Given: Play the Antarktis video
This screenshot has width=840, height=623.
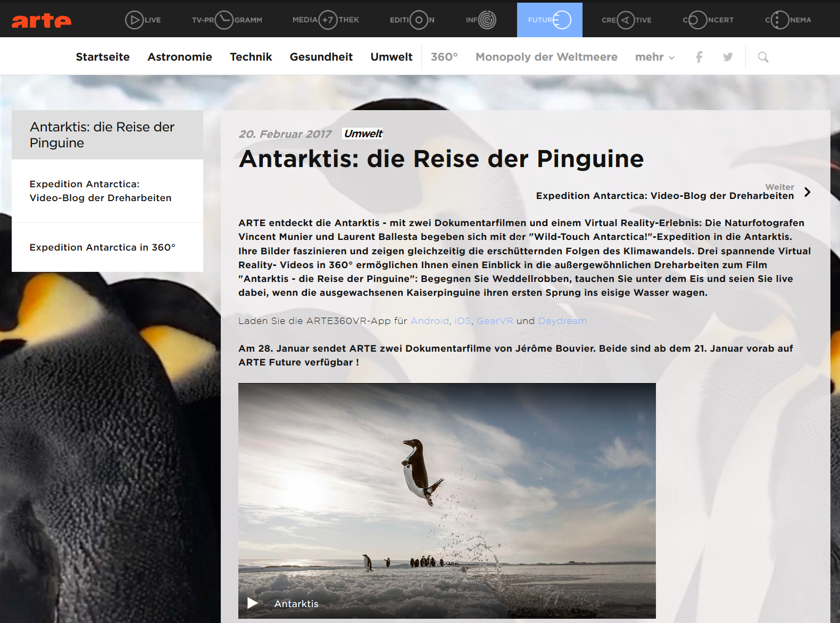Looking at the screenshot, I should tap(253, 603).
